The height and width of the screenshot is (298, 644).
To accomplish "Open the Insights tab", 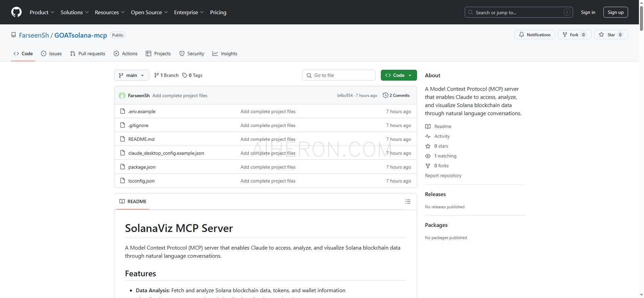I will coord(225,54).
